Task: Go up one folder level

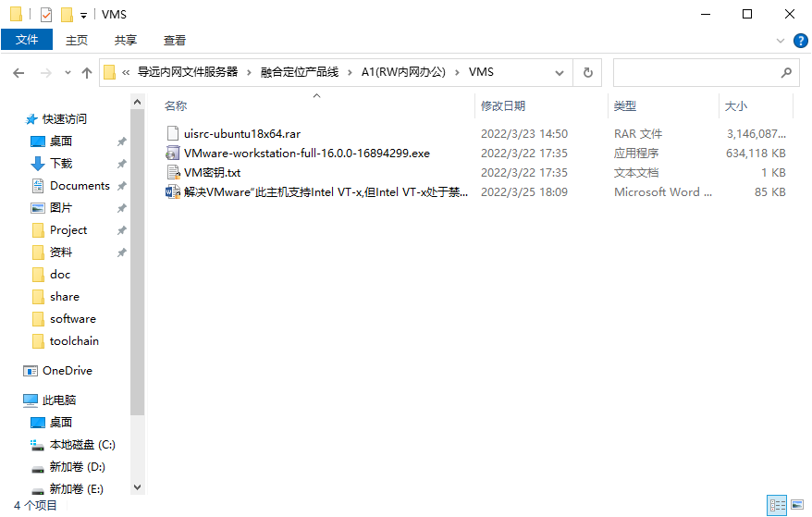Action: point(87,73)
